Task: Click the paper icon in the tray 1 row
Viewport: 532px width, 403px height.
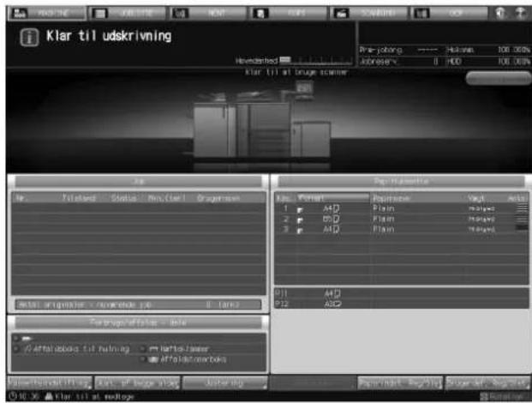Action: click(300, 210)
